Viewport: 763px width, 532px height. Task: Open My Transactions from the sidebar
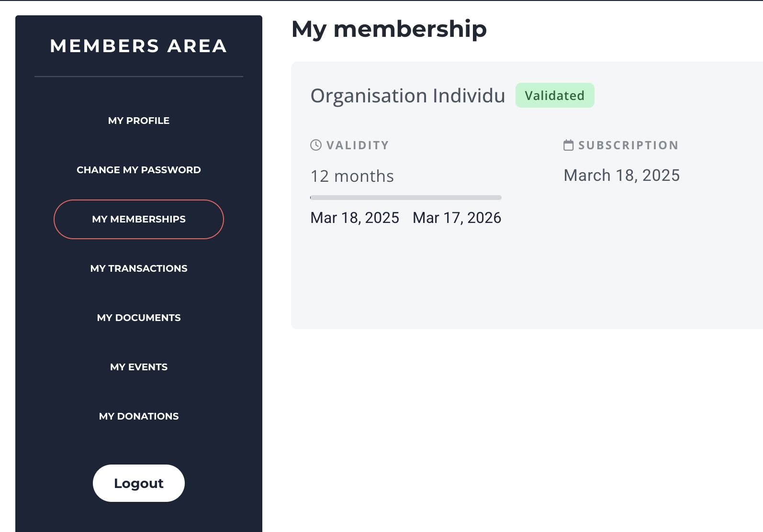(139, 268)
